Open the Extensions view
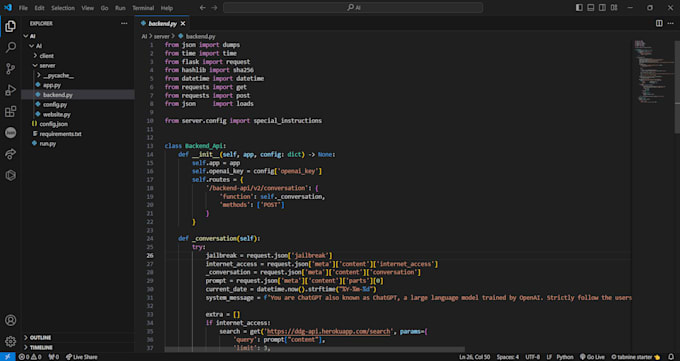 [10, 111]
